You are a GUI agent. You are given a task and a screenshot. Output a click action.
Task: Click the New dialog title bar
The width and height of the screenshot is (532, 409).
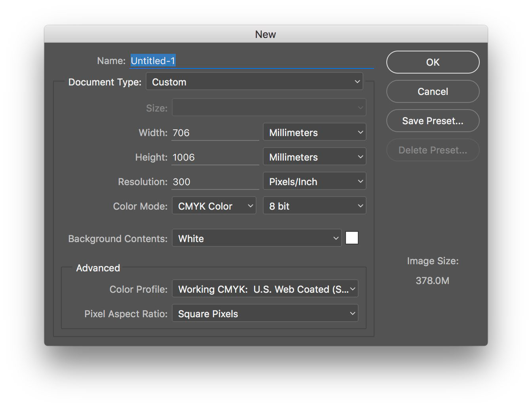point(266,34)
